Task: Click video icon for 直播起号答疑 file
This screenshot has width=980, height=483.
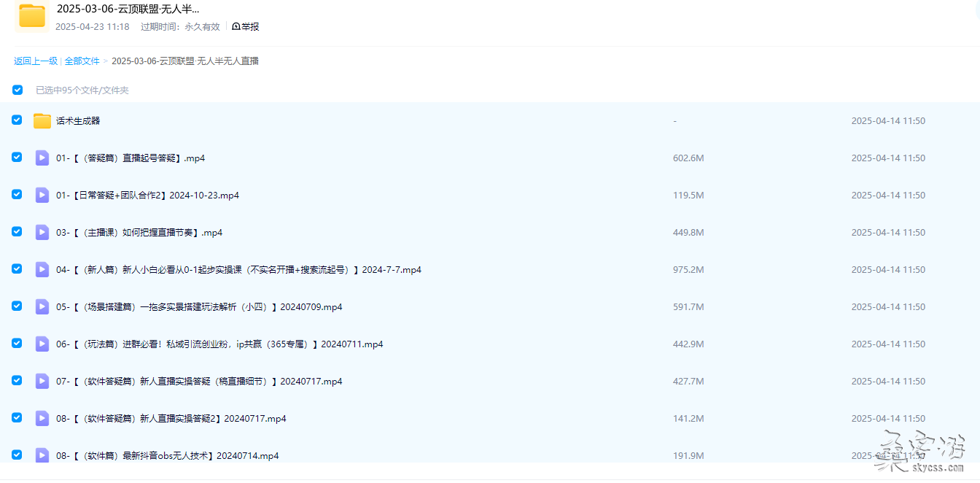Action: click(x=42, y=158)
